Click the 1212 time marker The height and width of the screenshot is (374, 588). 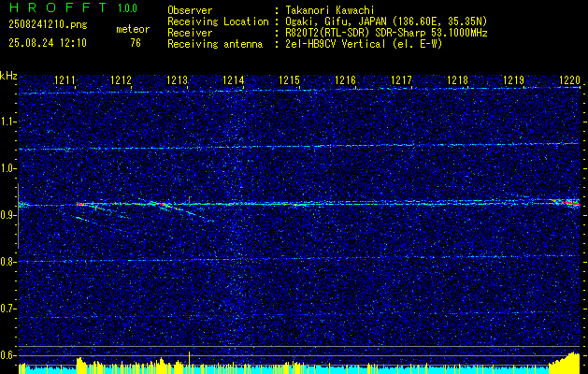pyautogui.click(x=122, y=79)
